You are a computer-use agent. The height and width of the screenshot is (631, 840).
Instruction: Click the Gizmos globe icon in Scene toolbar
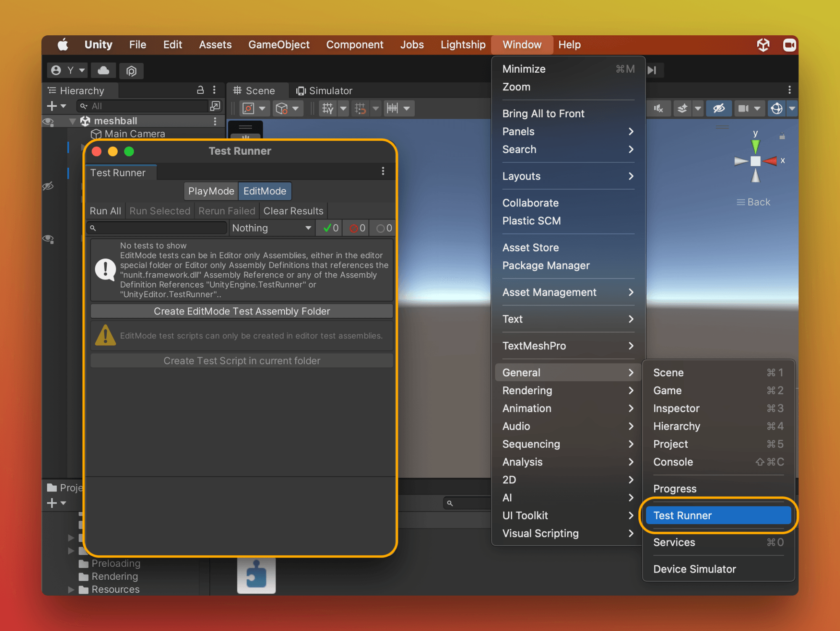click(777, 108)
